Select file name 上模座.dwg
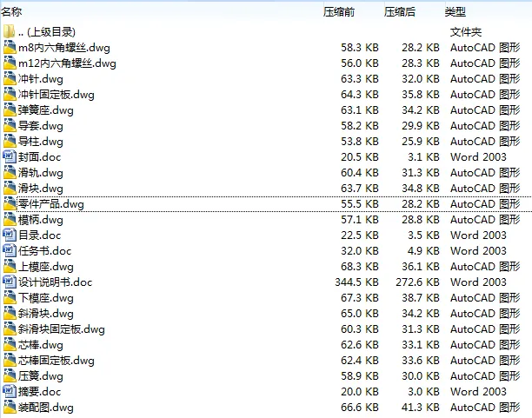The width and height of the screenshot is (532, 418). pyautogui.click(x=46, y=266)
